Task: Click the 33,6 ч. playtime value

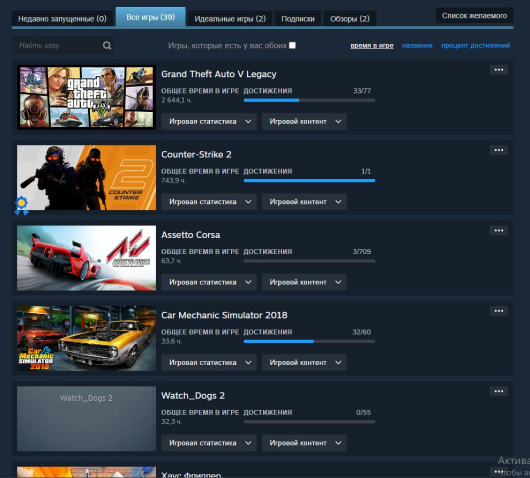Action: point(171,341)
